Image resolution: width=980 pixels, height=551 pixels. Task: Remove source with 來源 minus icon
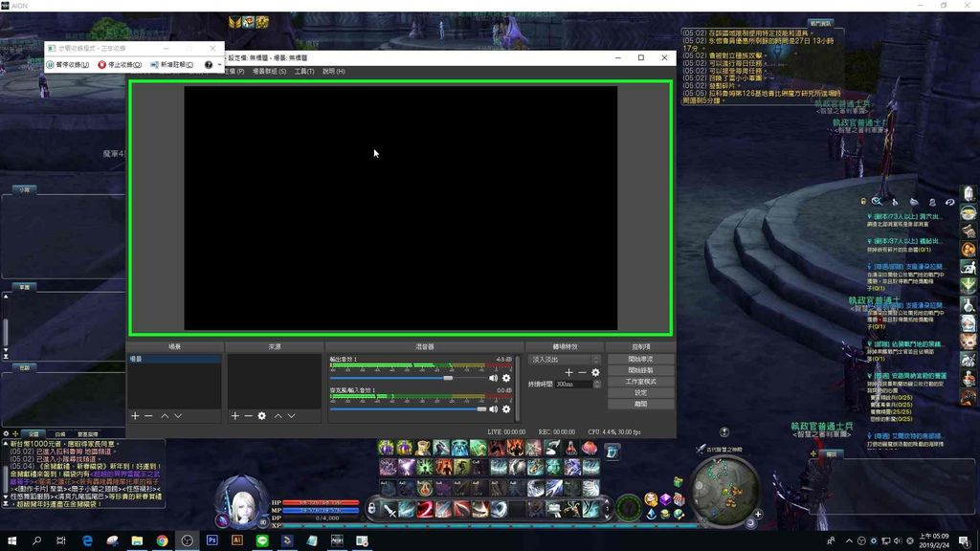pyautogui.click(x=249, y=416)
